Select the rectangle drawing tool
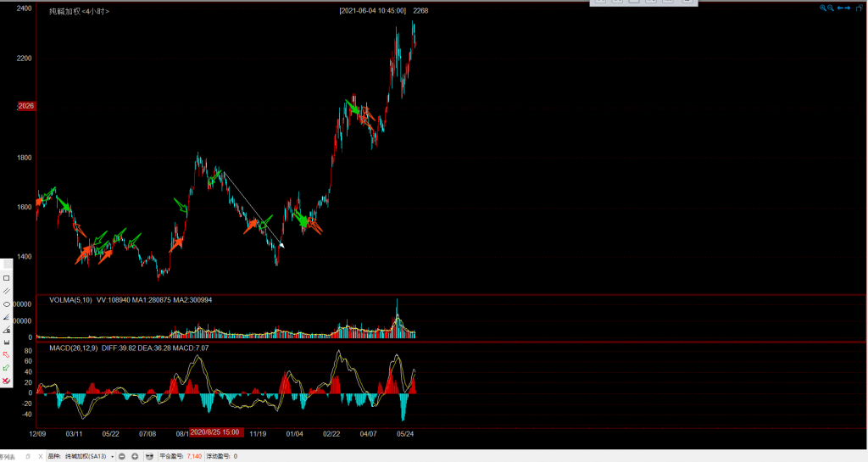Screen dimensions: 868x462 coord(7,278)
